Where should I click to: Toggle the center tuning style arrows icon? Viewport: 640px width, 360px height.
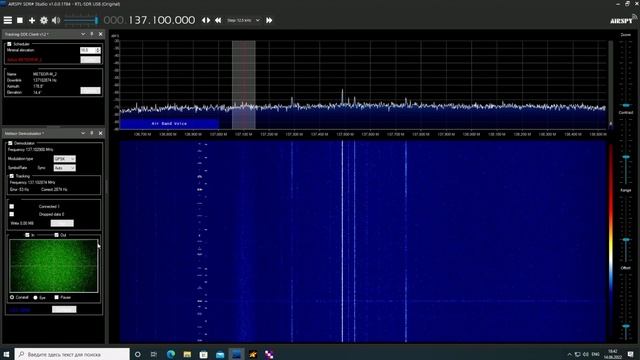[206, 20]
